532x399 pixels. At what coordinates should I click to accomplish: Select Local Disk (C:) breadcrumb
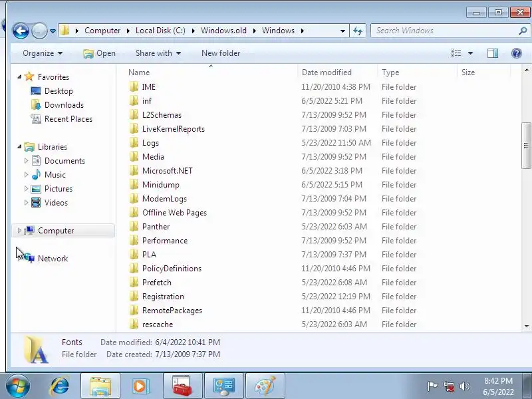pyautogui.click(x=160, y=31)
